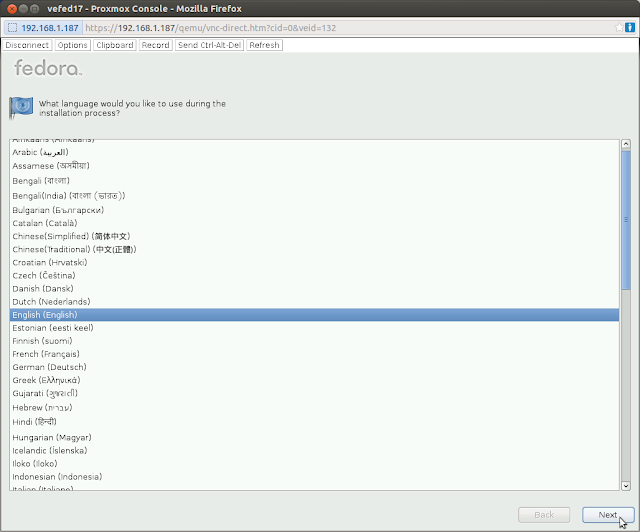
Task: Select Czech (Čeština)
Action: (314, 275)
